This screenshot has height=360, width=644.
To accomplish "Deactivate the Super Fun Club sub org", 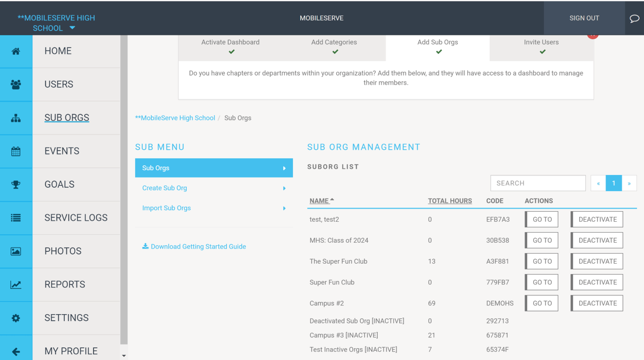I will [x=596, y=282].
